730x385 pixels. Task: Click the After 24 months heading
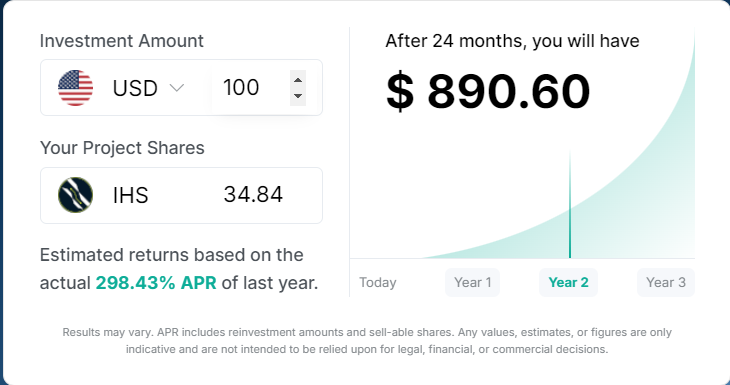coord(512,41)
